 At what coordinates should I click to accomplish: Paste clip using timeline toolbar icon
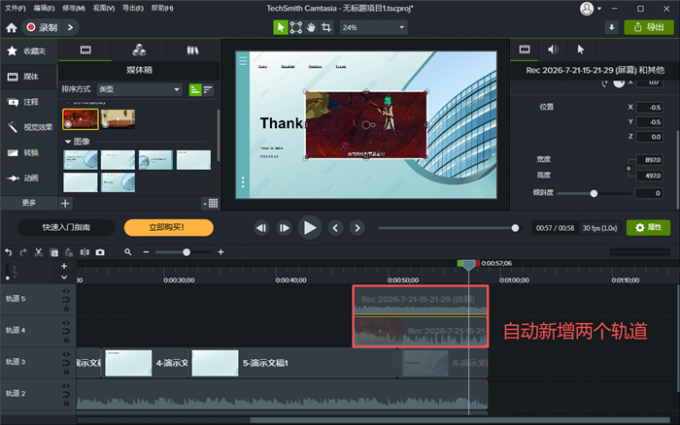coord(69,252)
